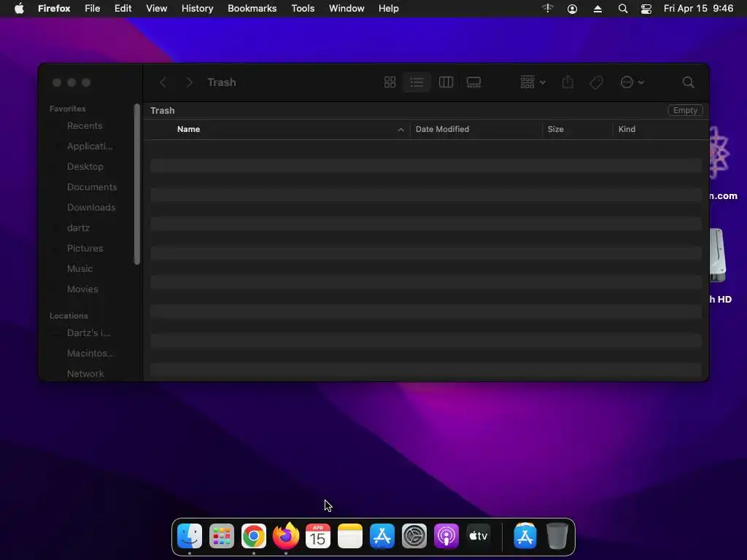Open the Firefox application menu
Screen dimensions: 747x560
[54, 9]
